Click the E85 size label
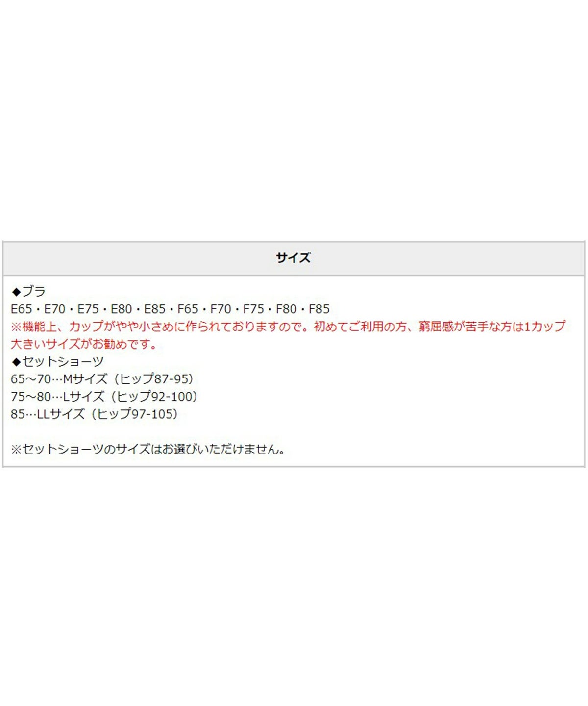The image size is (588, 706). 155,309
